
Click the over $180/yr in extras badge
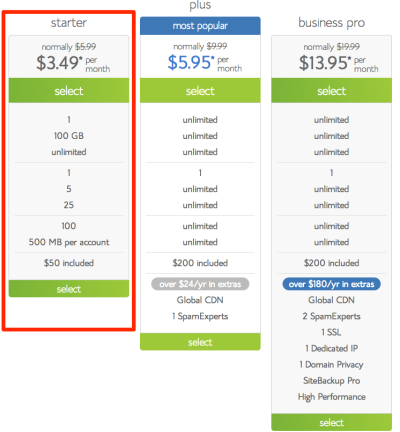(331, 284)
